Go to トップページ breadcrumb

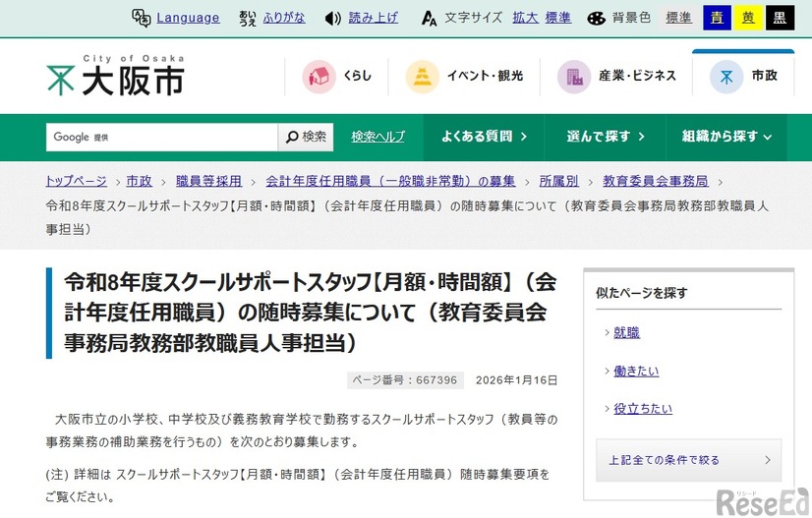76,181
